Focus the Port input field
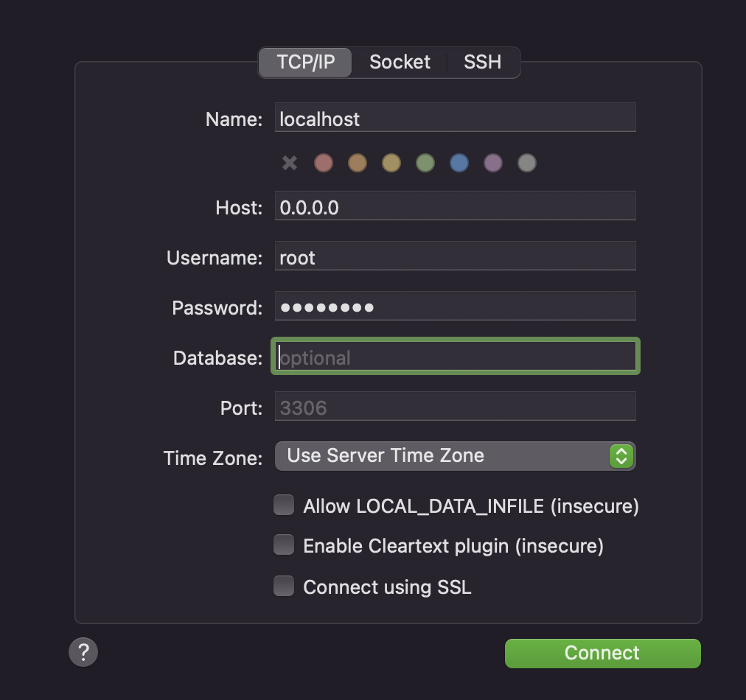746x700 pixels. 455,407
